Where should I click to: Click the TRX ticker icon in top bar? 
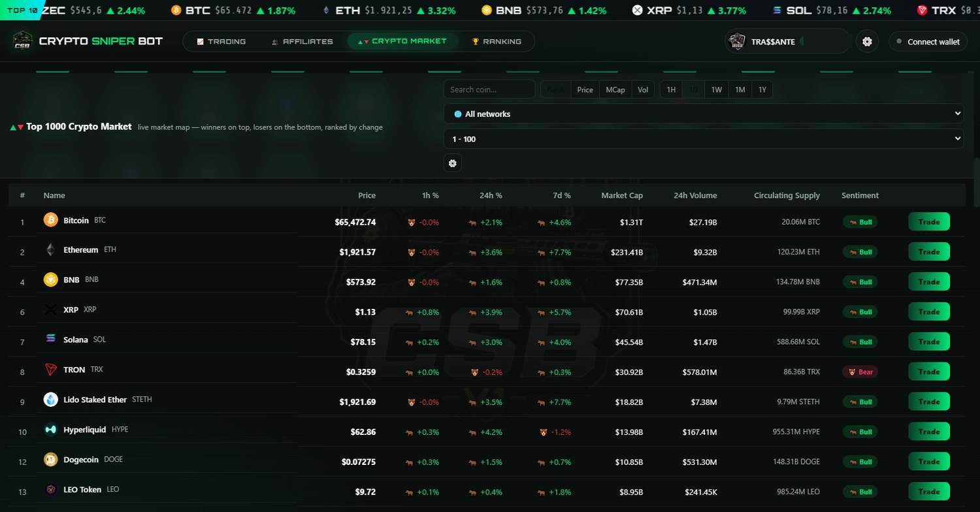923,10
